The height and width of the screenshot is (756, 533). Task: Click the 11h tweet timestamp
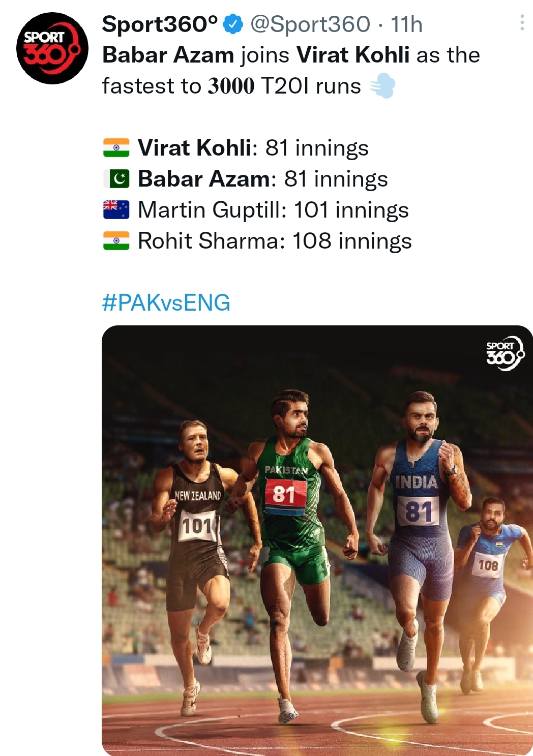(406, 24)
